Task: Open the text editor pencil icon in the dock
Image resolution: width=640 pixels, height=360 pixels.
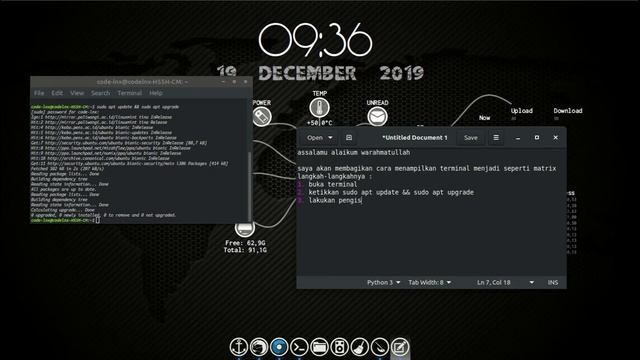Action: [x=400, y=347]
